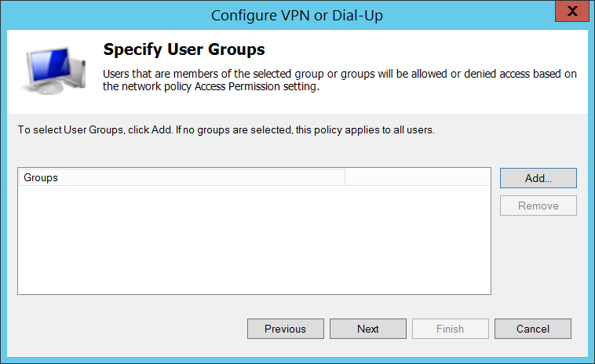Proceed by clicking Next
The height and width of the screenshot is (364, 595).
click(367, 329)
